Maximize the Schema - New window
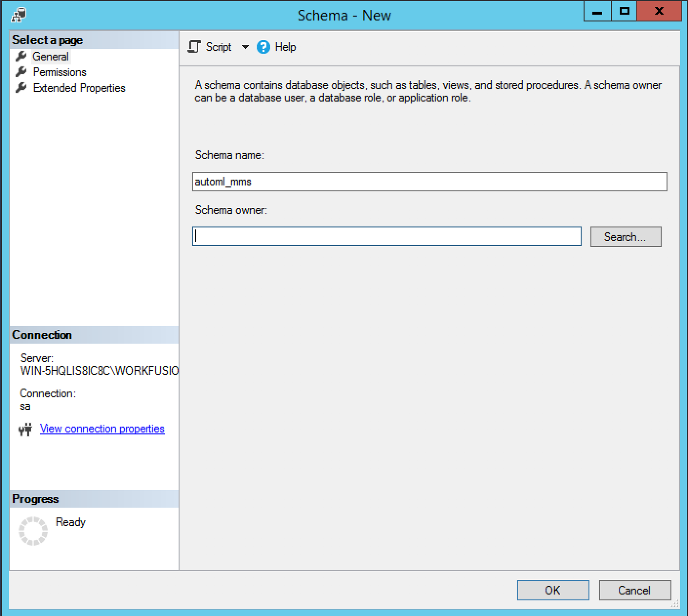The image size is (688, 616). point(624,11)
